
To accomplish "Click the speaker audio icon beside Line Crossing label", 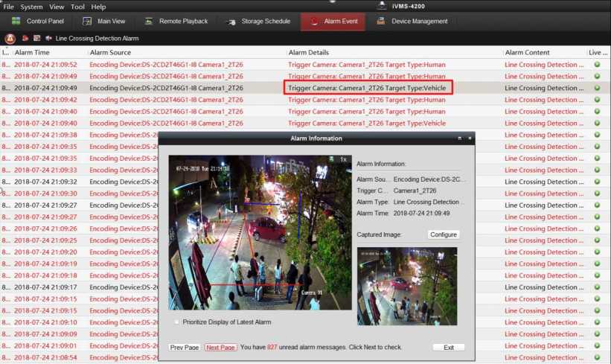I will pyautogui.click(x=48, y=38).
